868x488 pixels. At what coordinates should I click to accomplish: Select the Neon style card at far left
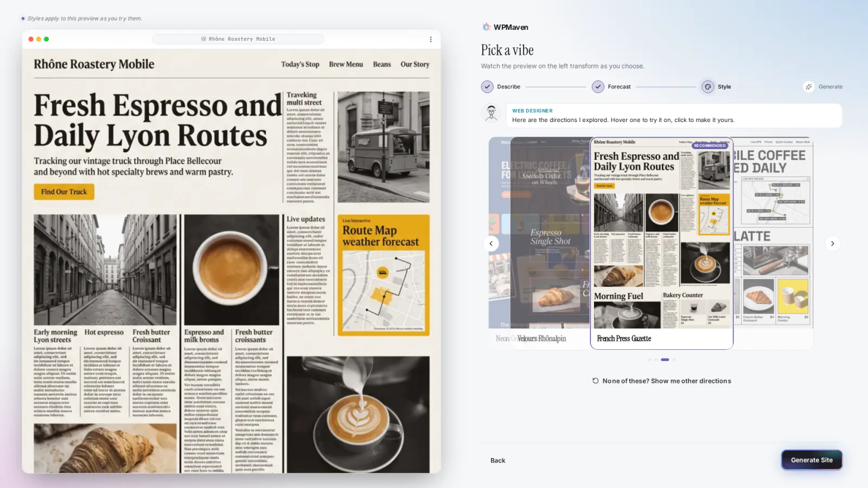pyautogui.click(x=499, y=243)
